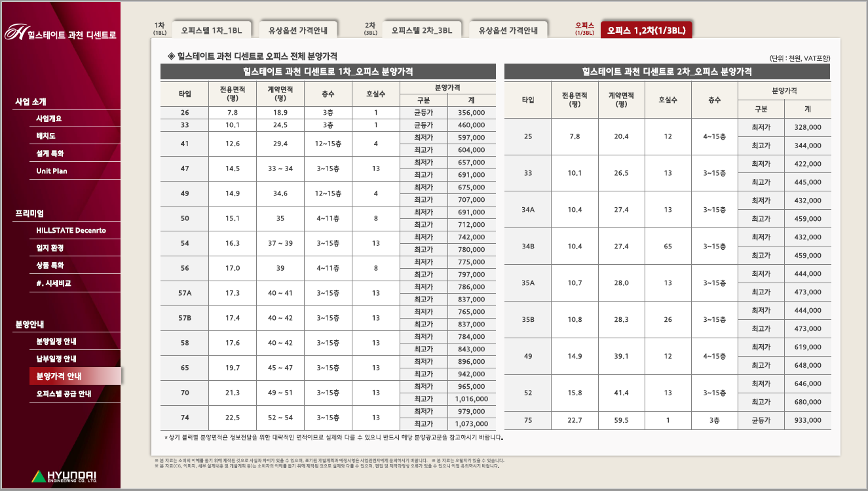Viewport: 868px width, 491px height.
Task: Click the Hillstate 과천 디센트로 logo
Action: coord(60,33)
